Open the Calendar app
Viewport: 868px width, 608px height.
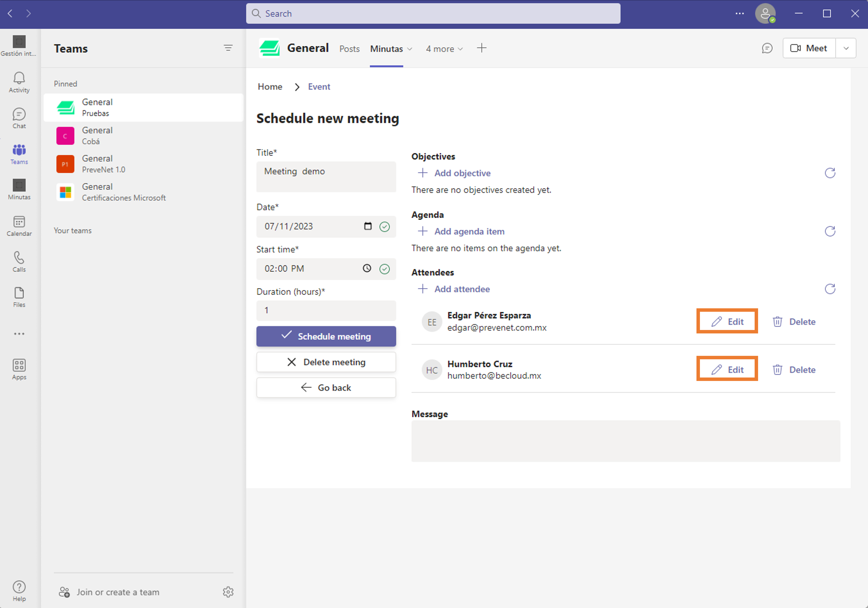(19, 226)
